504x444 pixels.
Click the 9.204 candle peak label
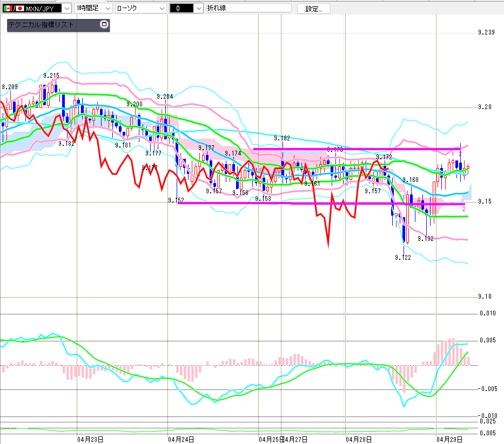coord(165,97)
